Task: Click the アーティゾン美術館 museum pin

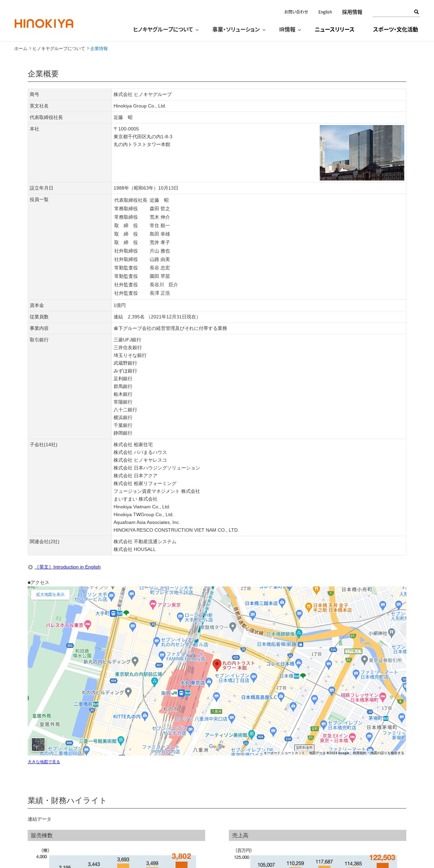Action: coord(251,734)
